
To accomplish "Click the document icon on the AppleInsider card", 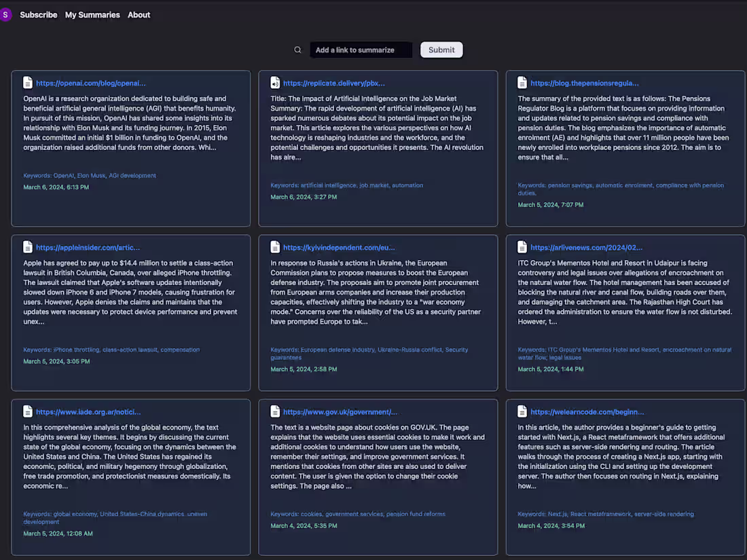I will (x=27, y=247).
